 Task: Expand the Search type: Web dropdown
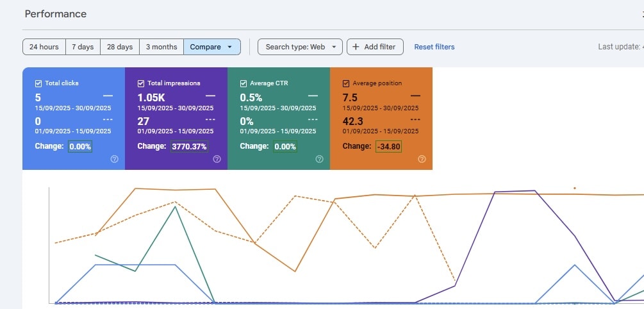300,47
